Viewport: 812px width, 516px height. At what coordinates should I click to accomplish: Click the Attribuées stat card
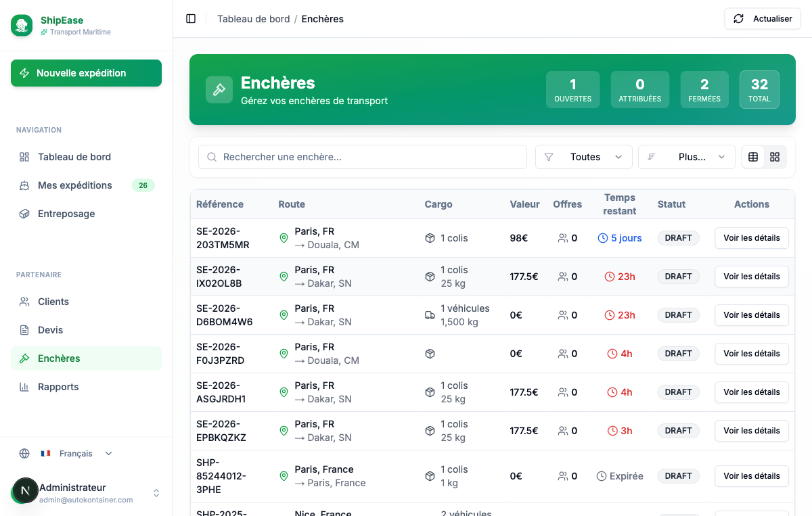pyautogui.click(x=640, y=89)
